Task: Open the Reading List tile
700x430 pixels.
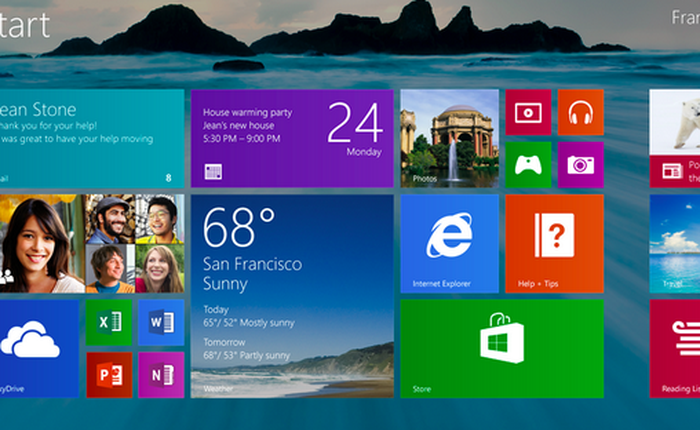Action: pyautogui.click(x=675, y=349)
